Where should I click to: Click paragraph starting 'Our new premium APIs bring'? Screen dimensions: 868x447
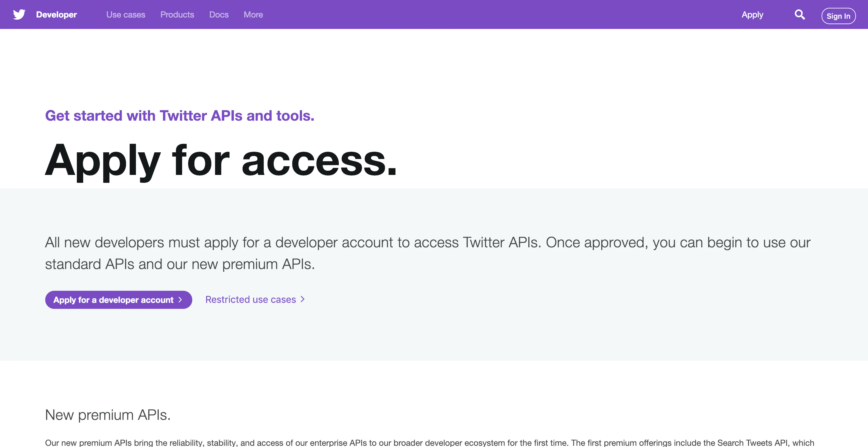(429, 442)
